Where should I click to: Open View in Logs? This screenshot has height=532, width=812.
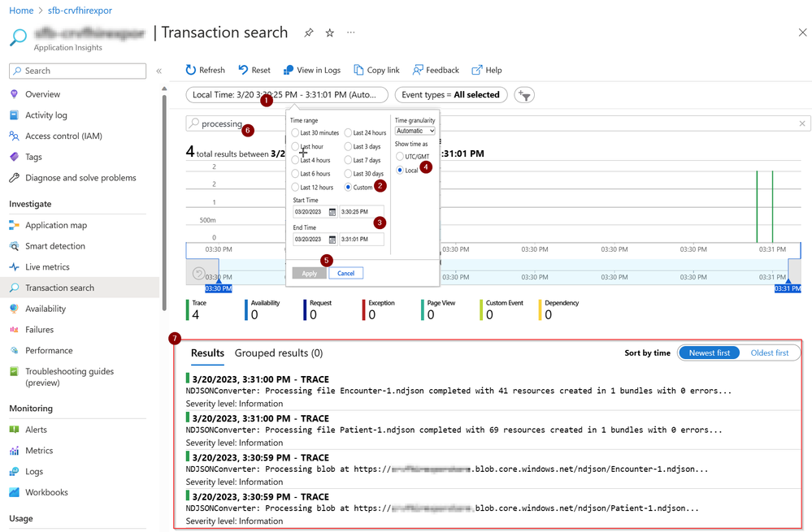point(312,70)
